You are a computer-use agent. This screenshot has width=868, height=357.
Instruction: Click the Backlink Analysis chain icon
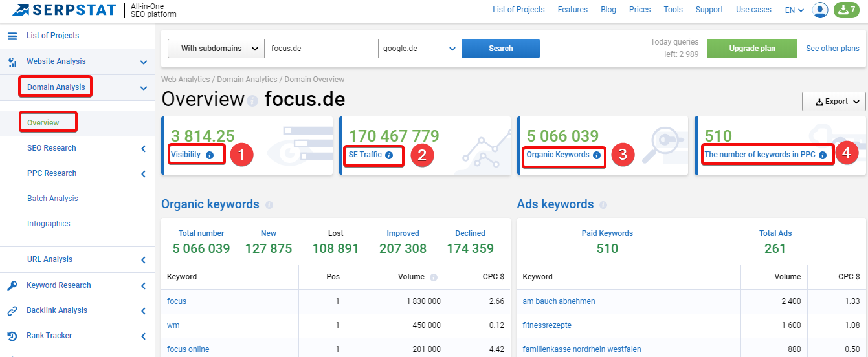[x=12, y=310]
